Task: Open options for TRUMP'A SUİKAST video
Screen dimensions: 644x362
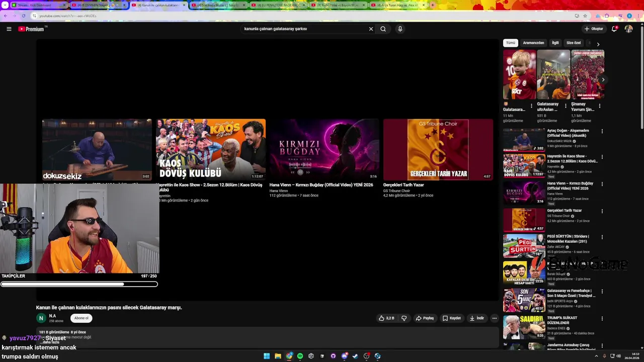Action: point(602,318)
